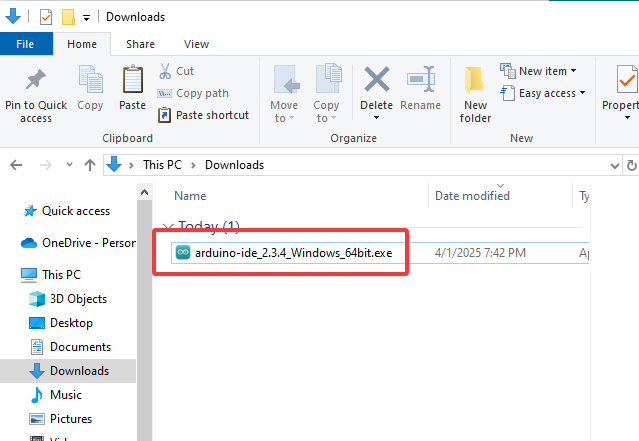Sort files by Date modified column

[x=472, y=196]
